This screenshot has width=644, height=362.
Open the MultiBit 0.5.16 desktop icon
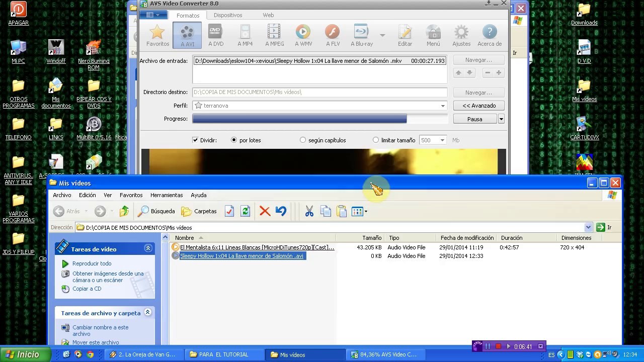(x=94, y=129)
